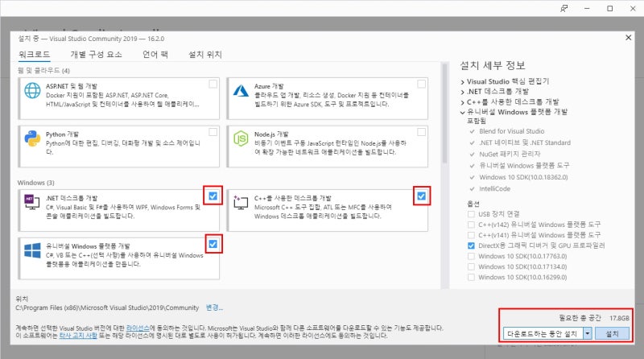Click the 옵션 options heading
This screenshot has width=644, height=359.
click(x=473, y=204)
